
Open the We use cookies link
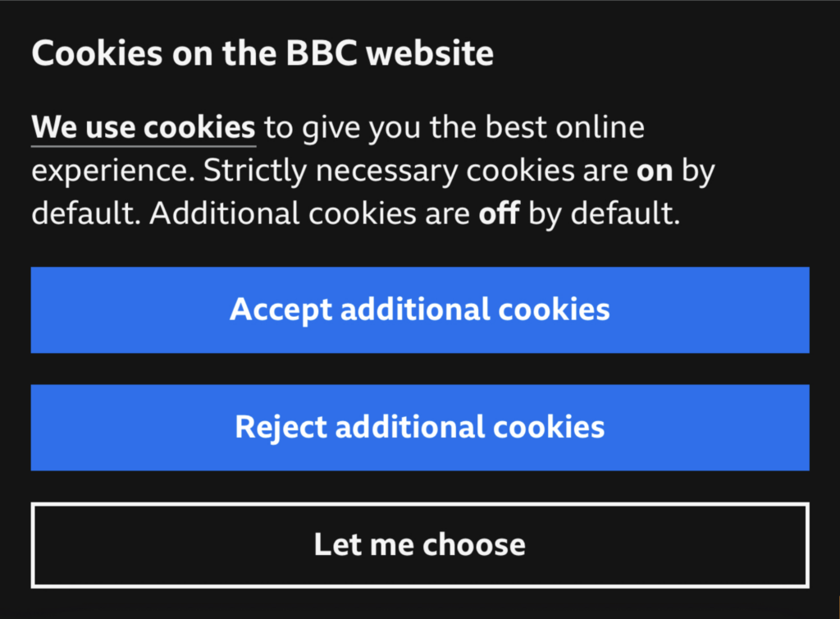coord(144,128)
